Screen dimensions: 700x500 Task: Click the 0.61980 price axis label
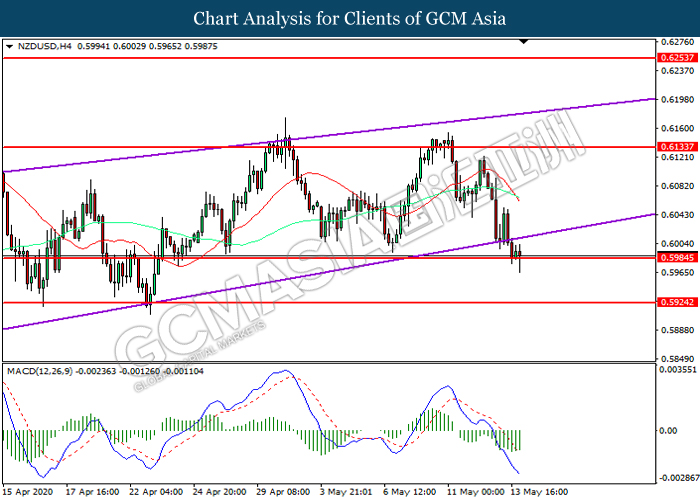click(678, 100)
